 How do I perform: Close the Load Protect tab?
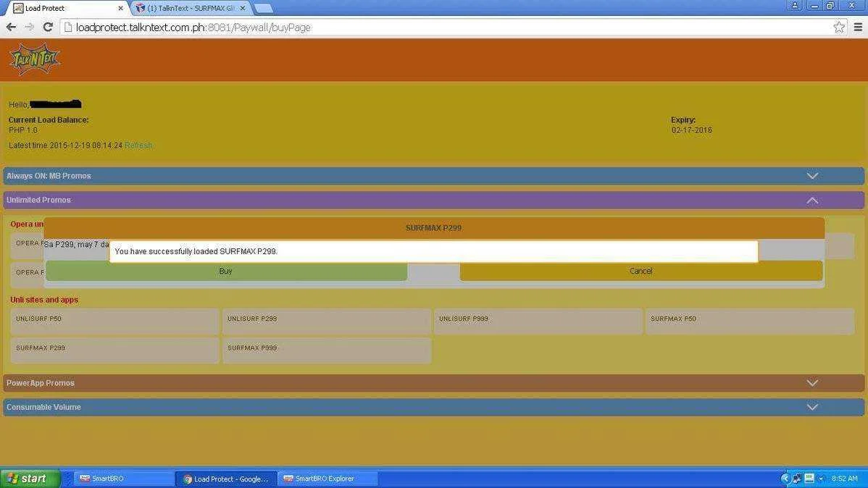click(121, 8)
